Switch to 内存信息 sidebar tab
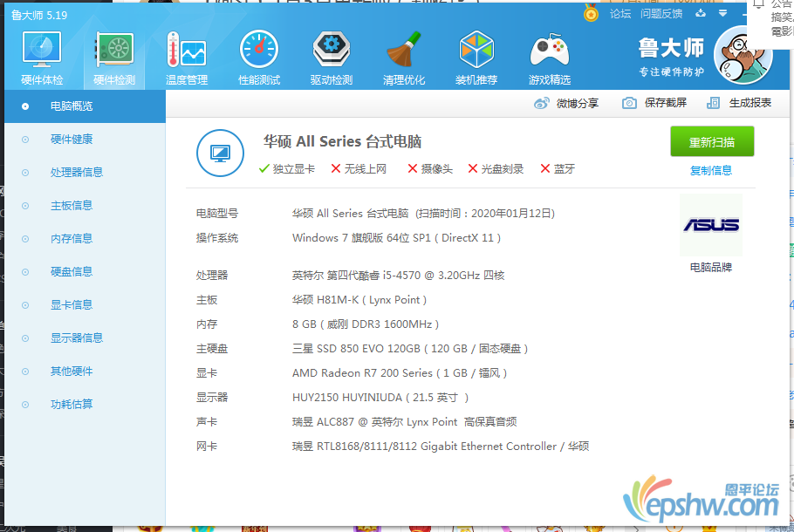 pos(86,239)
